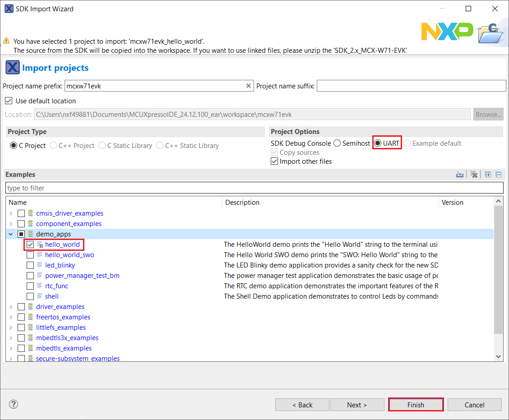Check the hello_world_swo example checkbox
509x420 pixels.
coord(30,255)
